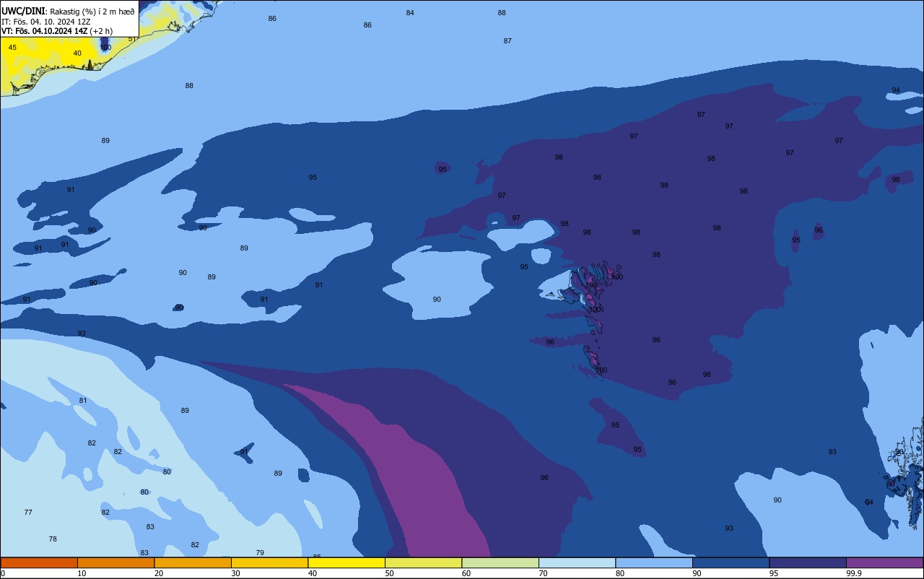Pick the golden 30–40 legend swatch

(x=269, y=562)
